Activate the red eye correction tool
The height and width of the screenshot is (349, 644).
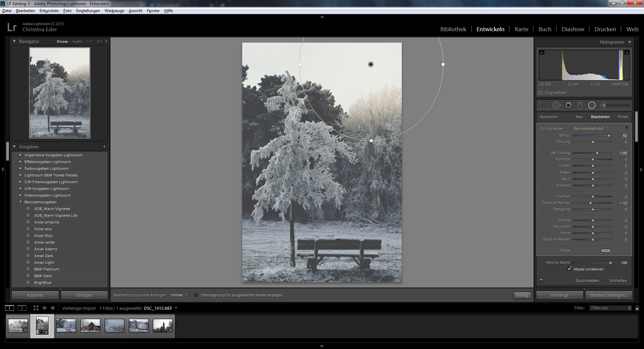[x=568, y=105]
